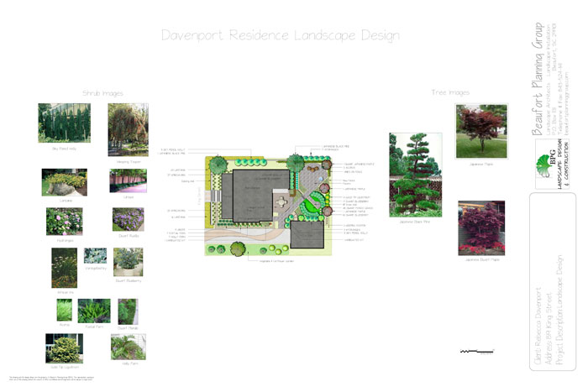This screenshot has height=392, width=588.
Task: Click the Shrub Images heading
Action: point(102,92)
